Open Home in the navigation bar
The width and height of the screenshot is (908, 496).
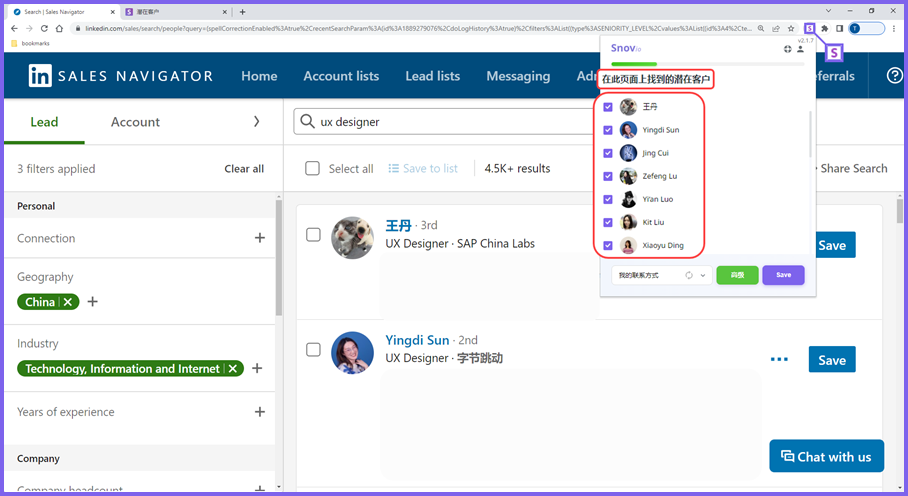[x=259, y=76]
